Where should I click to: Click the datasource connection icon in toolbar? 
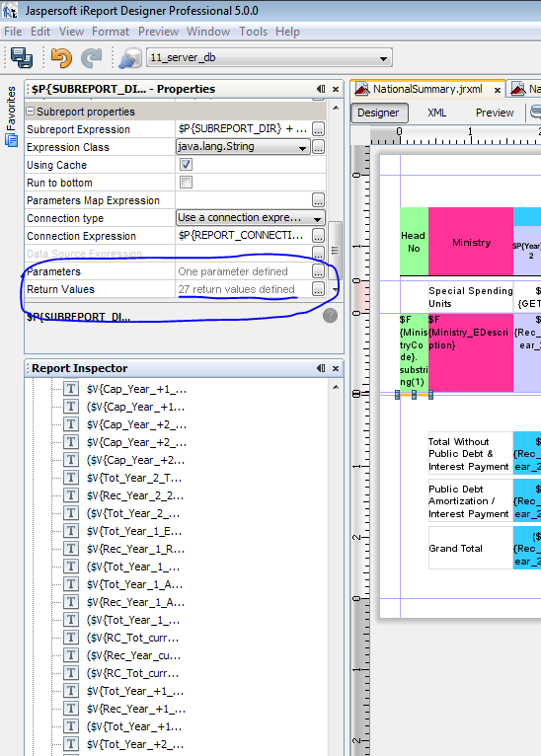click(129, 58)
